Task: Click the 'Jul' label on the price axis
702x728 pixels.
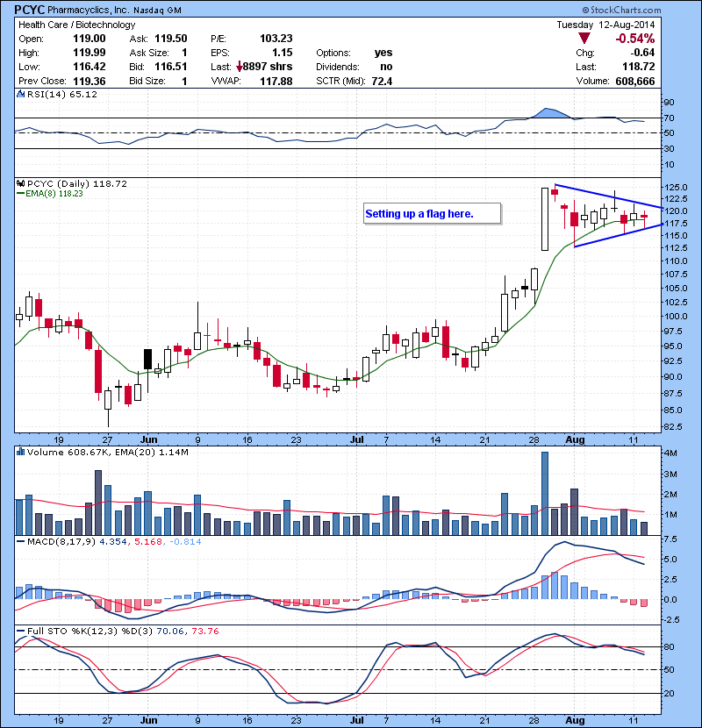Action: (x=356, y=439)
